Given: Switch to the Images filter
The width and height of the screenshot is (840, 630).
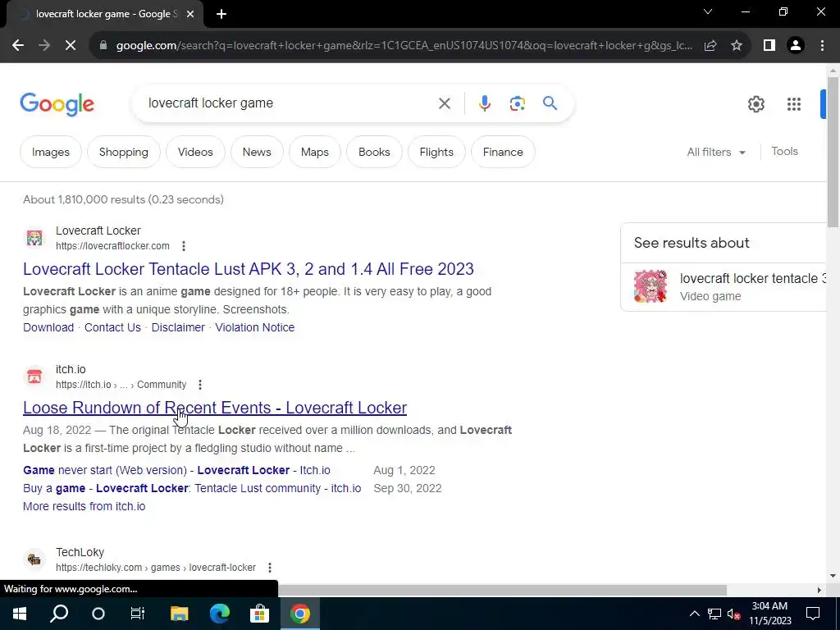Looking at the screenshot, I should point(51,152).
